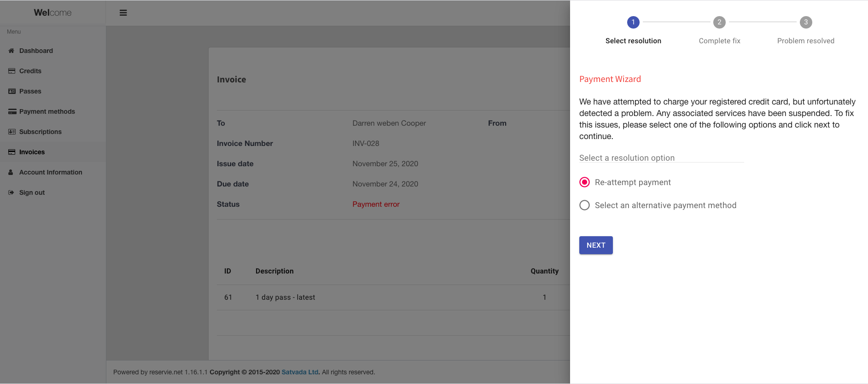Click item ID 61 in table

click(228, 297)
